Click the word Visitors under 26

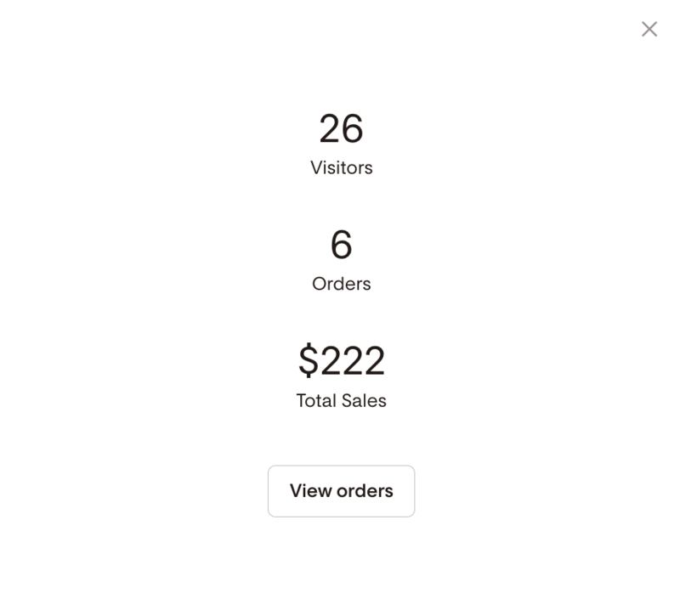[x=342, y=167]
